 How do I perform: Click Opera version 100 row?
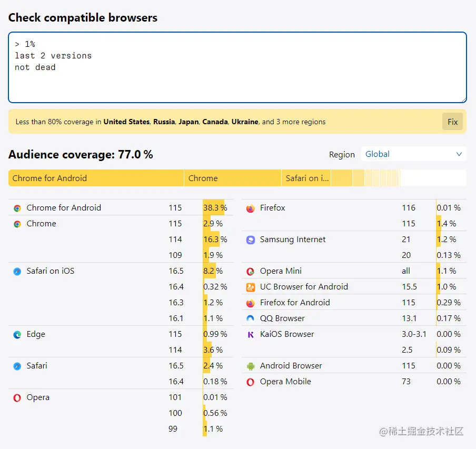coord(121,413)
